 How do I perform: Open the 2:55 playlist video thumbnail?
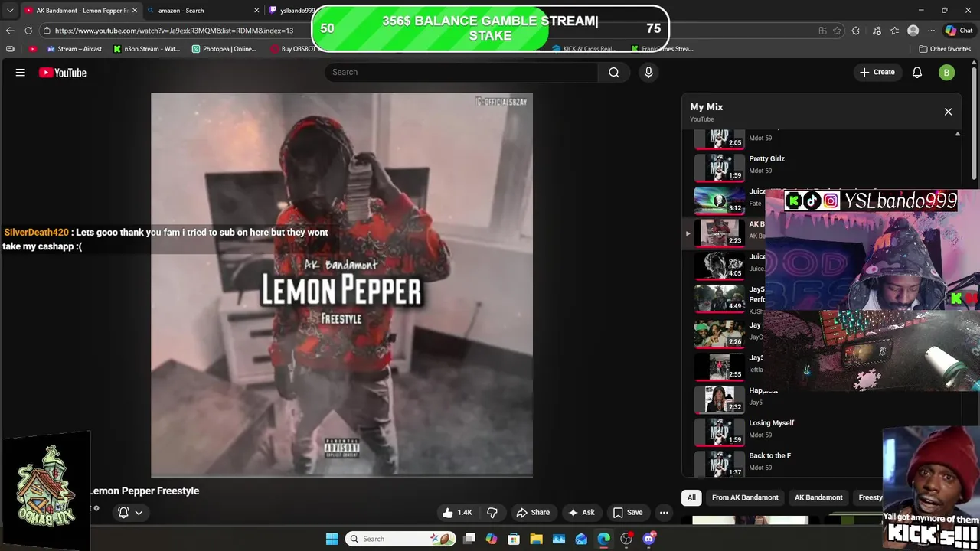(719, 367)
